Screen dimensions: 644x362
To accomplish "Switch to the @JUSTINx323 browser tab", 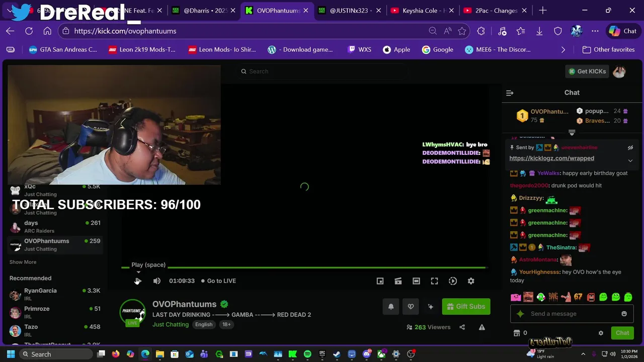I will click(350, 11).
